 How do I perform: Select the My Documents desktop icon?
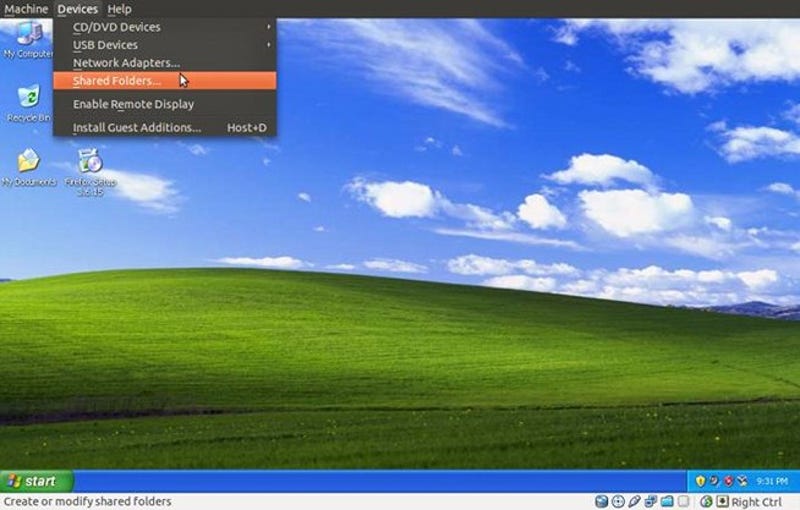[29, 167]
